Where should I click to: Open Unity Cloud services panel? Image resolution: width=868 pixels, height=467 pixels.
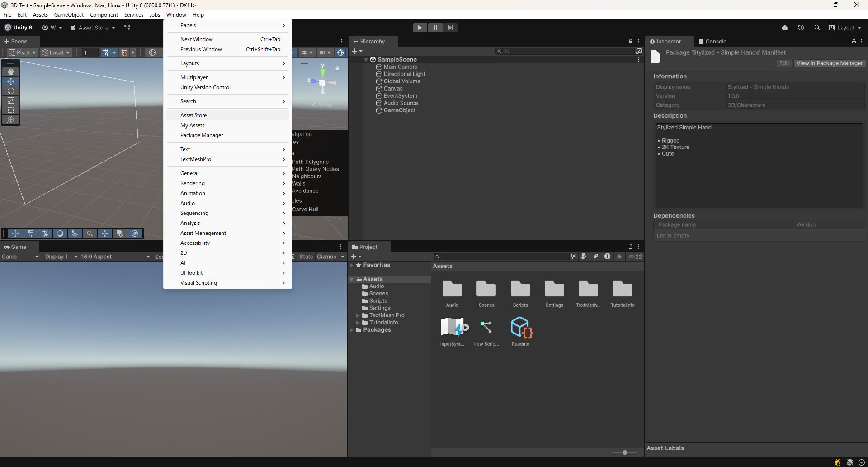(x=785, y=28)
